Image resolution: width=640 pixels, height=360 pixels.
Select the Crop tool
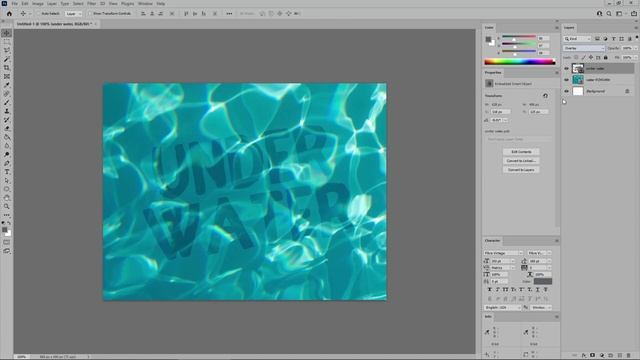[7, 68]
